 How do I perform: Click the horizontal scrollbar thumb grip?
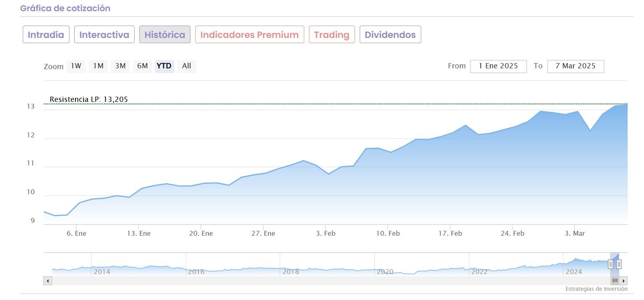pos(615,281)
